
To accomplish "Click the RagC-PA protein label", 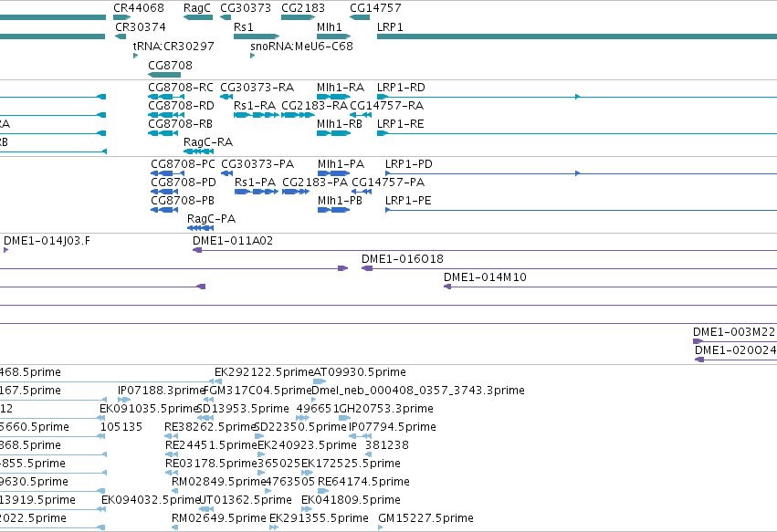I will pos(211,219).
